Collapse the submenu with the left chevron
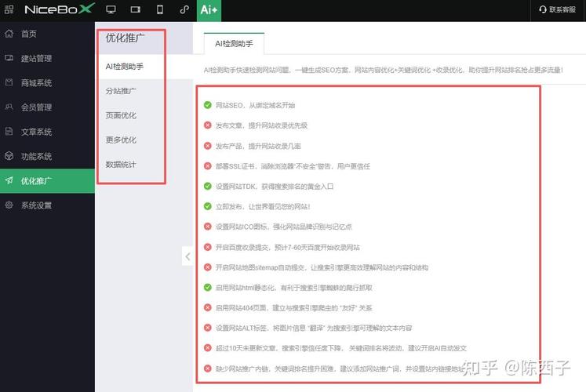 point(187,256)
